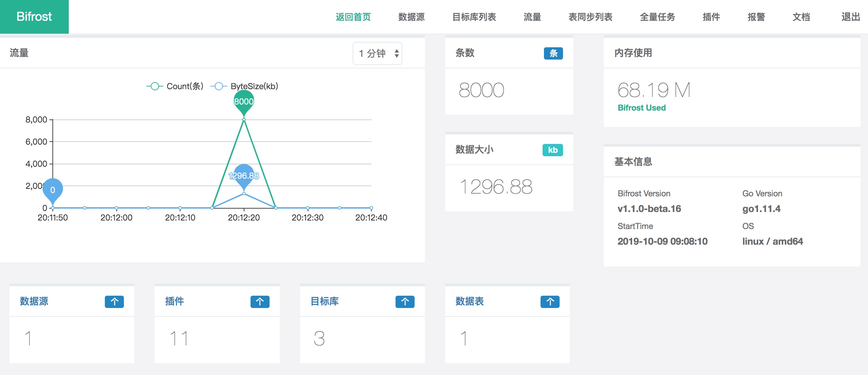Open the 1 分钟 time range dropdown
The width and height of the screenshot is (868, 375).
pyautogui.click(x=377, y=53)
